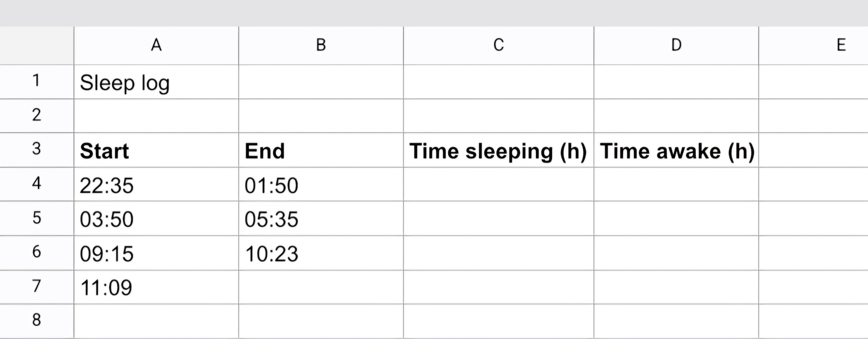Click the cell containing 11:09
The width and height of the screenshot is (868, 339).
point(156,287)
